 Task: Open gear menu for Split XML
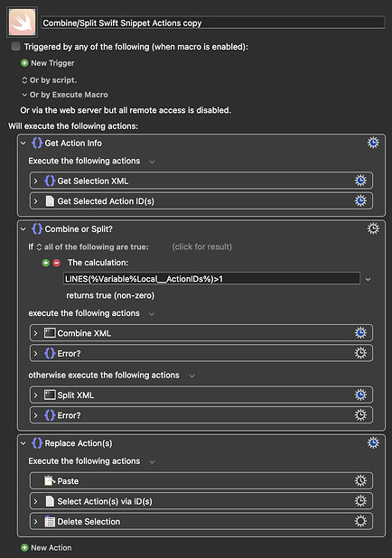coord(360,395)
